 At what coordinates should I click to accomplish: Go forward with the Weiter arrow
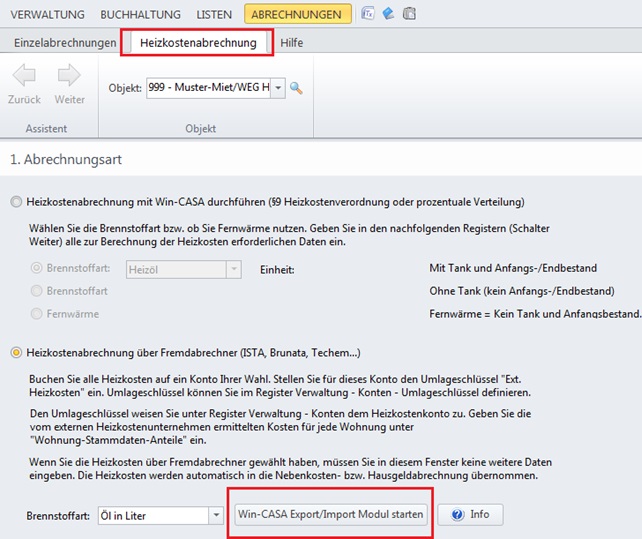pyautogui.click(x=70, y=84)
